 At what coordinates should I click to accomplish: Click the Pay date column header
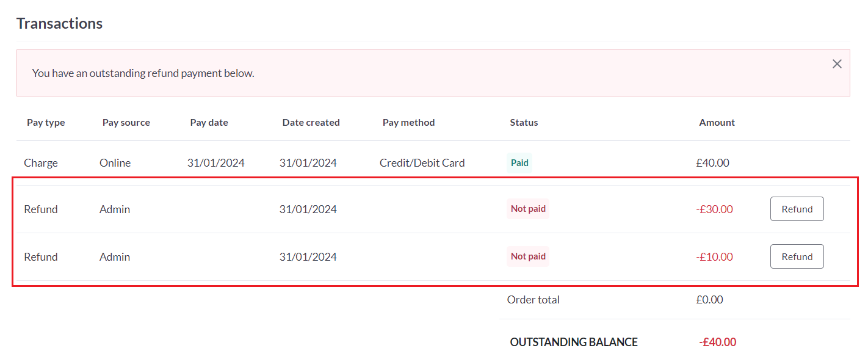point(209,122)
